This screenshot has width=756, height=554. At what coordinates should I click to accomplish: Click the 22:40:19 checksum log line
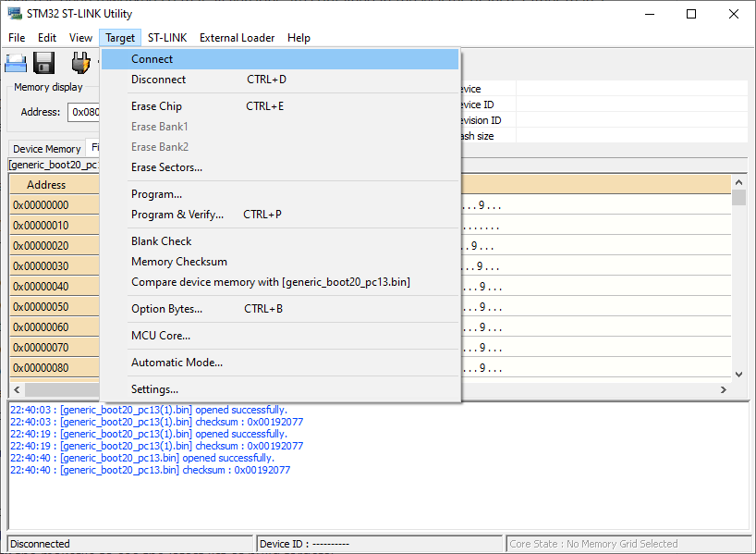[x=157, y=446]
